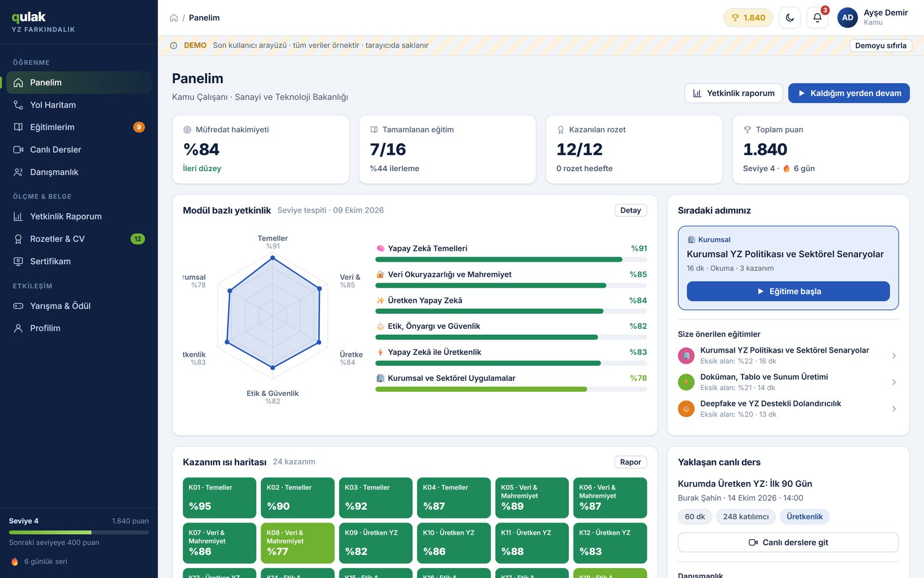
Task: Start training with Eğitime başla
Action: pos(788,291)
